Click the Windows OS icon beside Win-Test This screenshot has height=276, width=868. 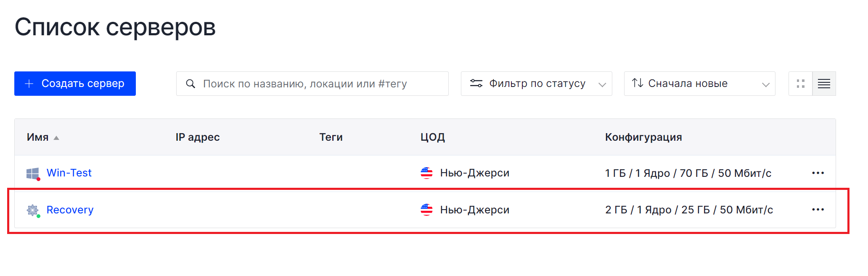coord(33,173)
